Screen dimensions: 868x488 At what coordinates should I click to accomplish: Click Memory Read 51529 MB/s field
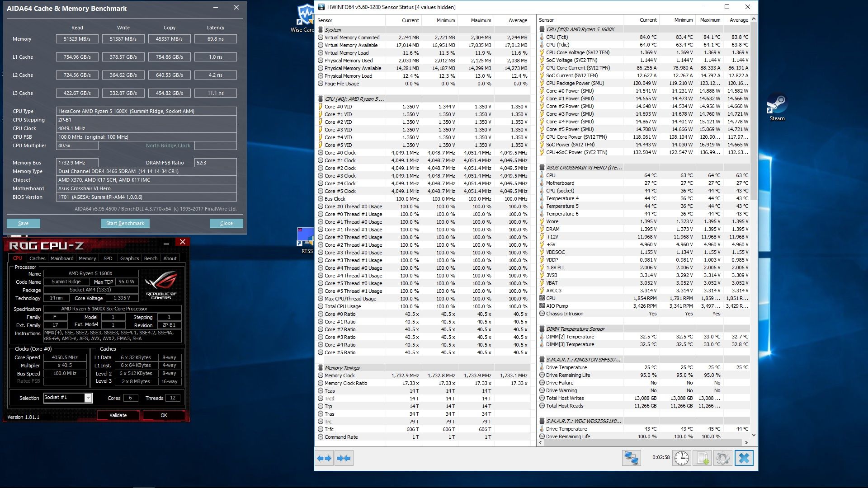pyautogui.click(x=77, y=39)
